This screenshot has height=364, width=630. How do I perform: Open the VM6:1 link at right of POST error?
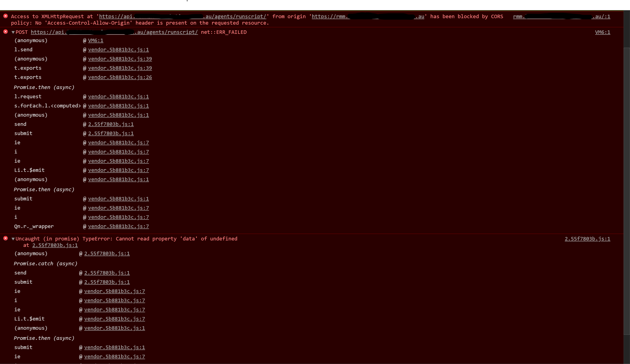point(602,32)
